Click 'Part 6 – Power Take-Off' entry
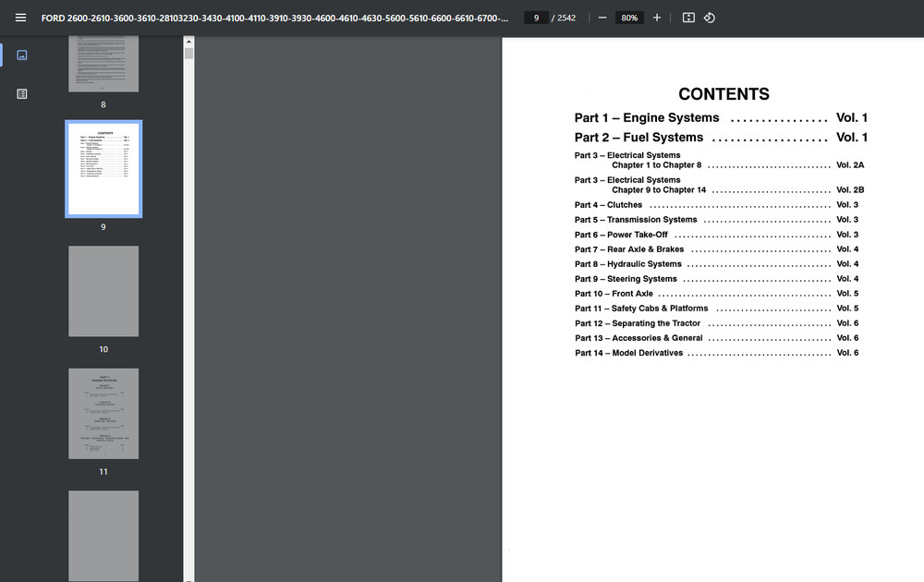This screenshot has width=924, height=582. 621,235
